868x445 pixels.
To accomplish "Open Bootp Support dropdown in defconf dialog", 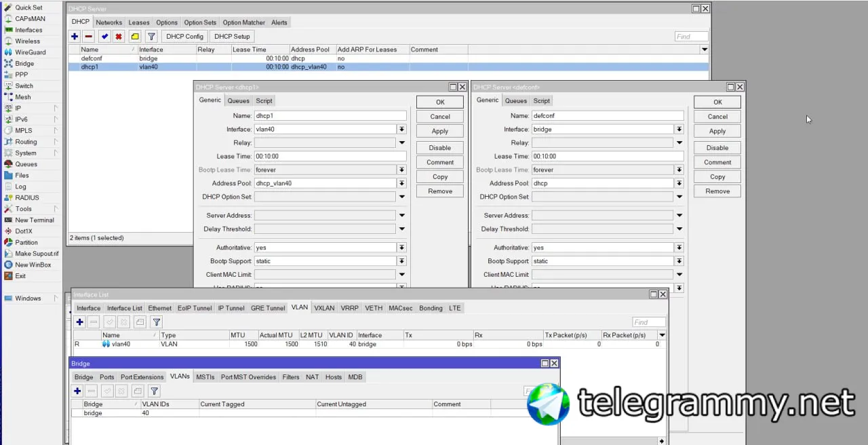I will (679, 262).
